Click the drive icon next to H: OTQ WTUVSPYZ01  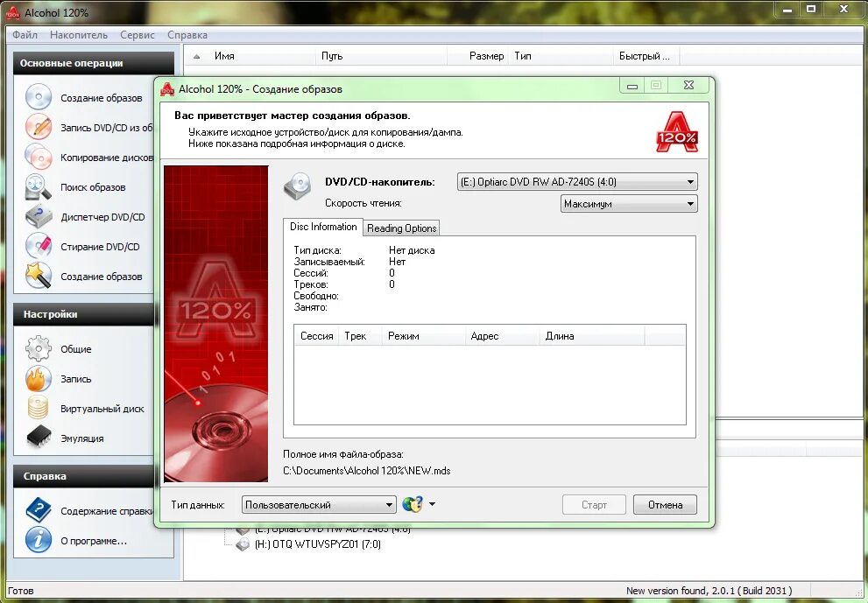click(x=243, y=544)
